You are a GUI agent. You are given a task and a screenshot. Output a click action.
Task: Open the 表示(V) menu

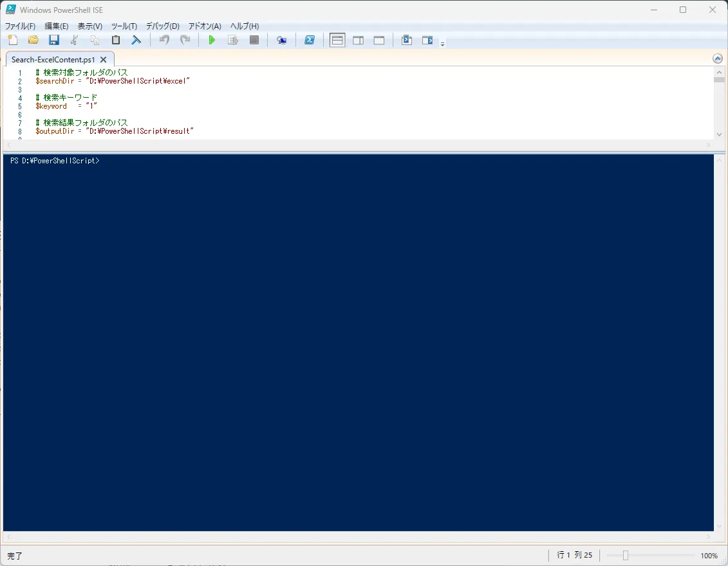click(x=89, y=26)
